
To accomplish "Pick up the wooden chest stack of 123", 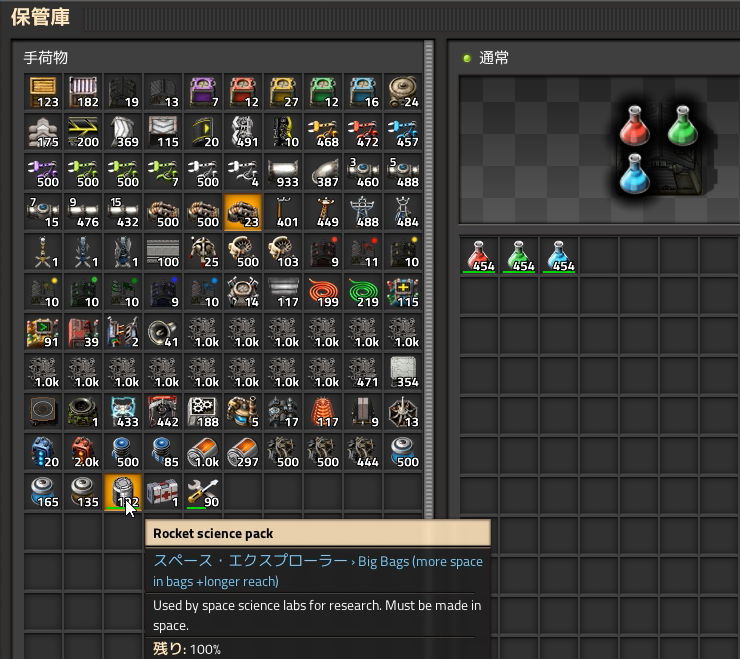I will pos(43,92).
